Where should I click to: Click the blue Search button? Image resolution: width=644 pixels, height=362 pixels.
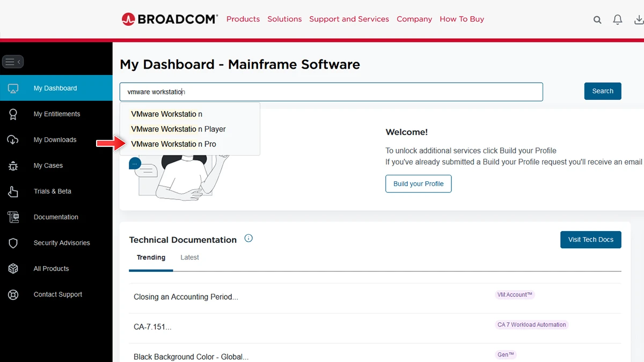pyautogui.click(x=603, y=91)
